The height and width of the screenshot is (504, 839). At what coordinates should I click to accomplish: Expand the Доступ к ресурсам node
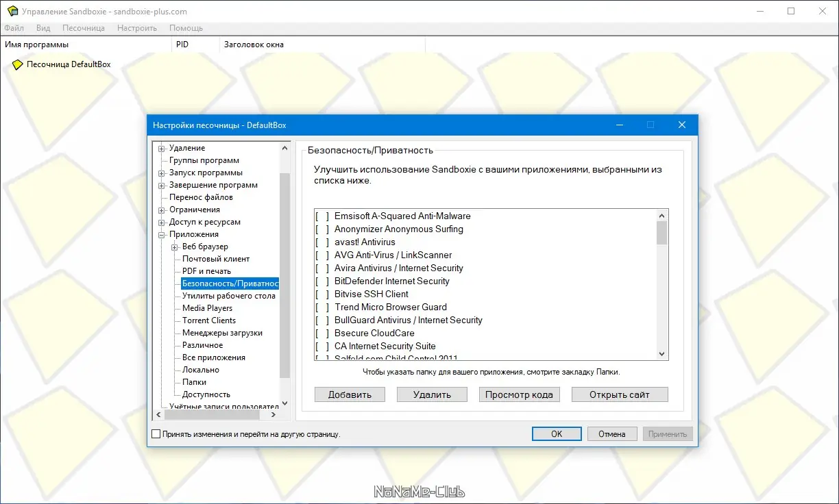coord(162,223)
